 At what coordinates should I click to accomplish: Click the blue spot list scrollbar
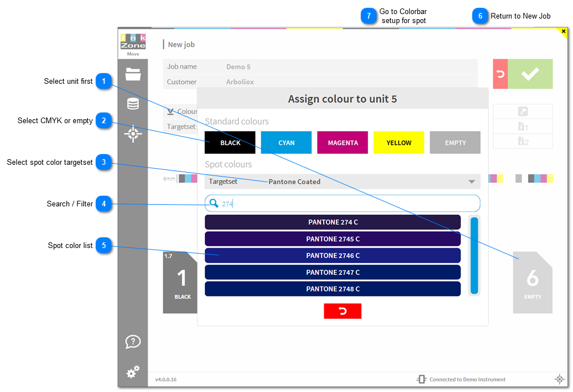[474, 255]
